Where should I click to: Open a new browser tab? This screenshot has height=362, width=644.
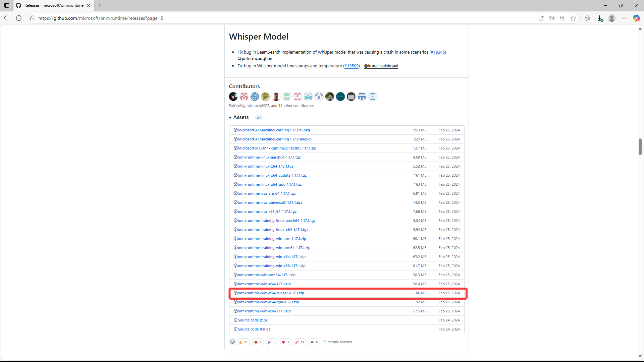click(100, 5)
